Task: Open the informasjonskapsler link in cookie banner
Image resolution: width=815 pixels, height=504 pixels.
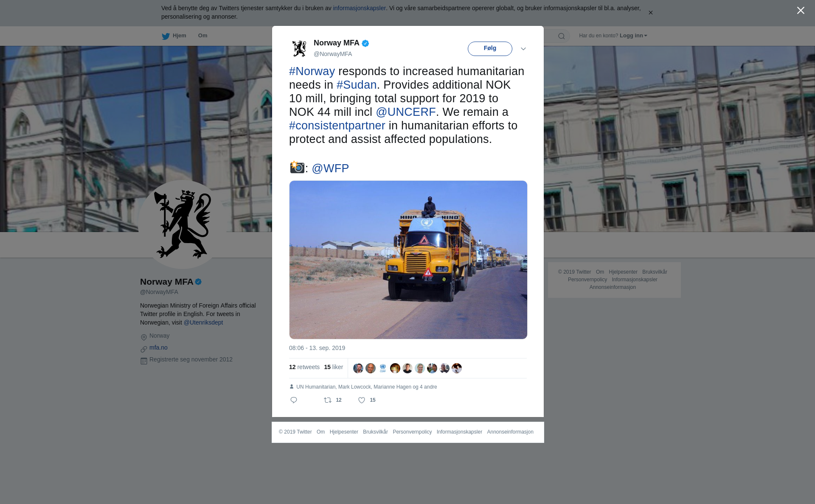Action: pyautogui.click(x=359, y=8)
